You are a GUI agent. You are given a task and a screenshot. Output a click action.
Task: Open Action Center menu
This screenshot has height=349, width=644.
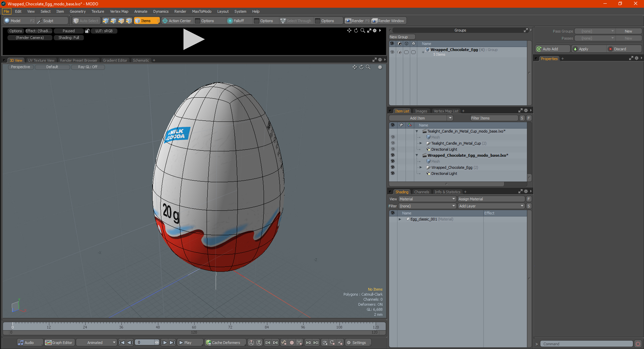(177, 21)
